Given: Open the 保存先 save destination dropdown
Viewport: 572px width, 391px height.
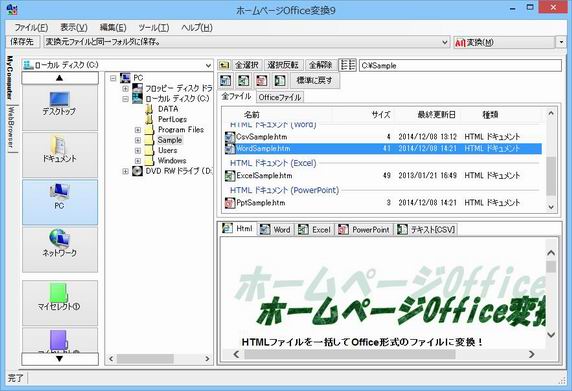Looking at the screenshot, I should point(445,42).
